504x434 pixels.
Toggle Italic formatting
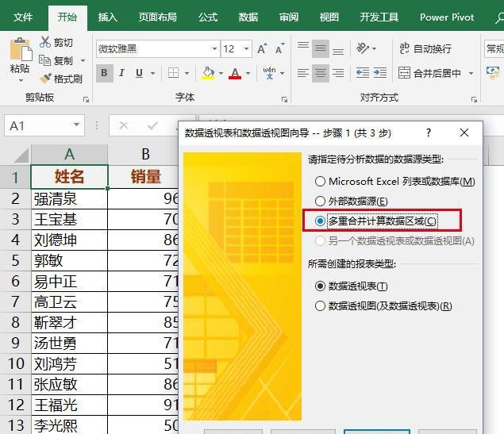(x=121, y=73)
